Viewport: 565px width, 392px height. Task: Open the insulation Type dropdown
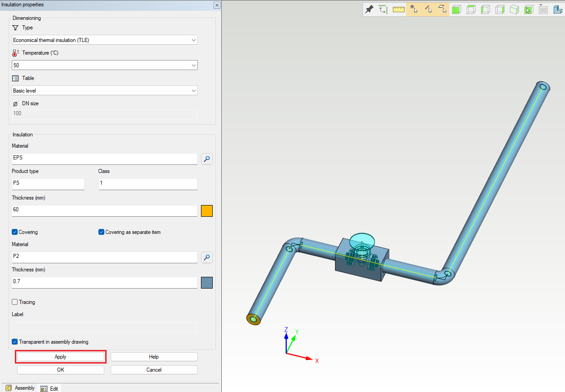pos(105,40)
